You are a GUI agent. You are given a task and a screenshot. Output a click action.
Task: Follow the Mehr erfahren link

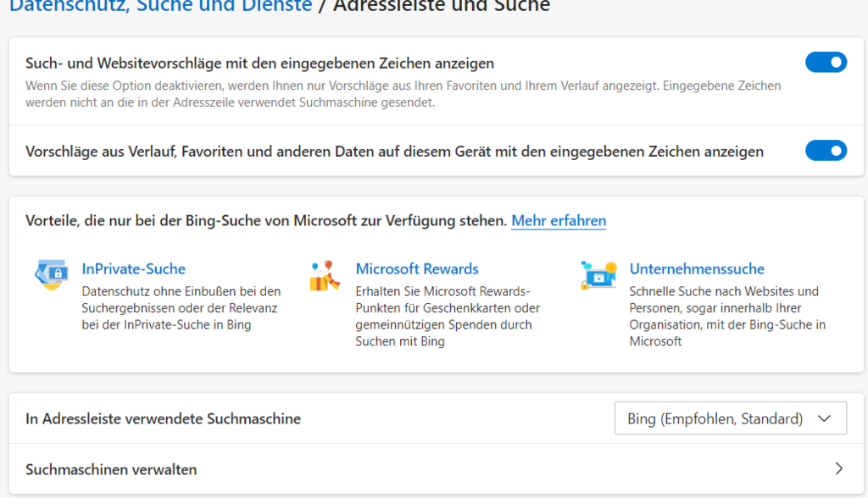click(x=558, y=221)
